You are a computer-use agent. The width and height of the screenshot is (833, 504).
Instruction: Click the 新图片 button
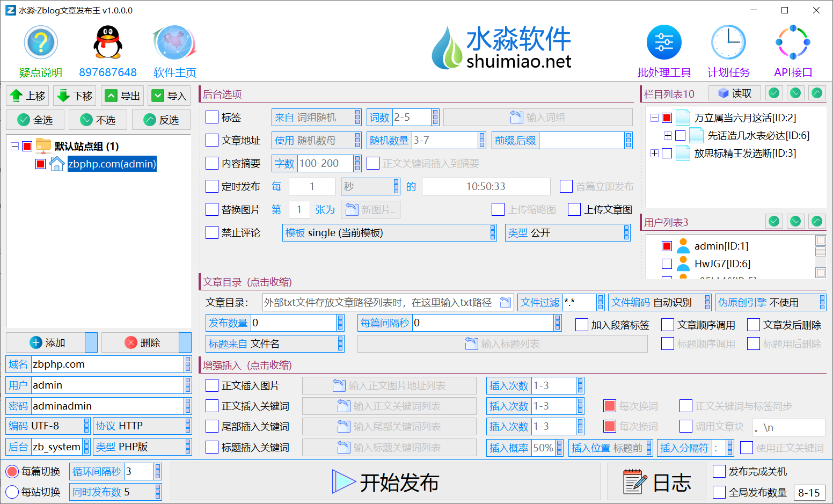[370, 210]
